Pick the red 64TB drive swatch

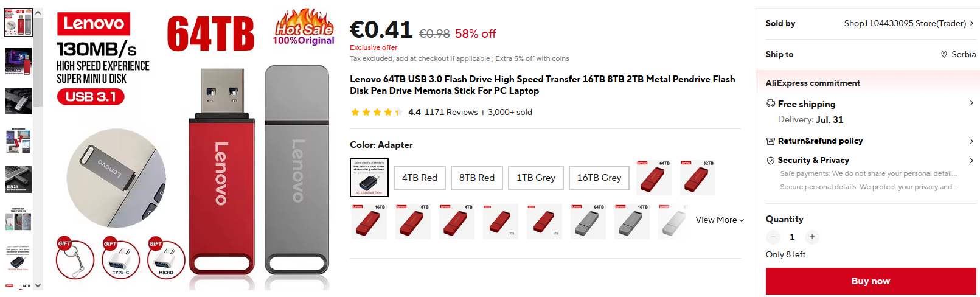pos(654,178)
